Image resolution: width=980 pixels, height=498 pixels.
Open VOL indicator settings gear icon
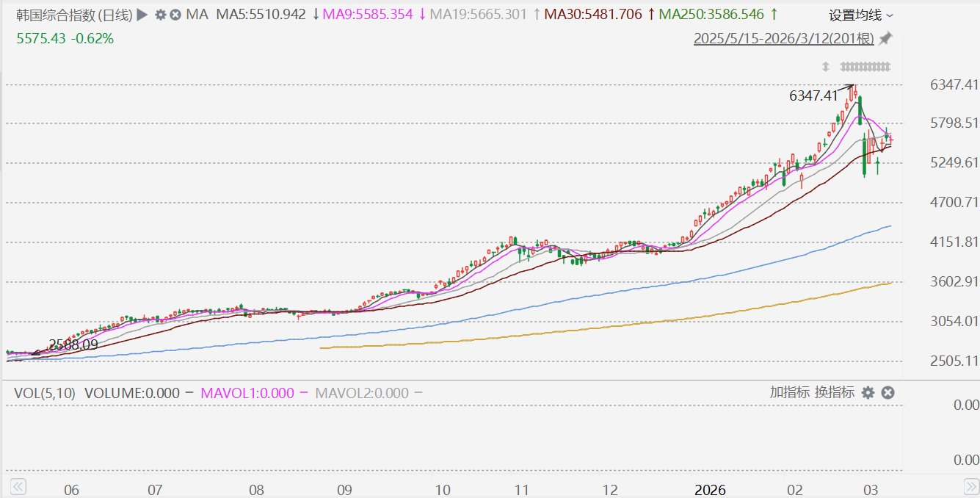(x=868, y=393)
